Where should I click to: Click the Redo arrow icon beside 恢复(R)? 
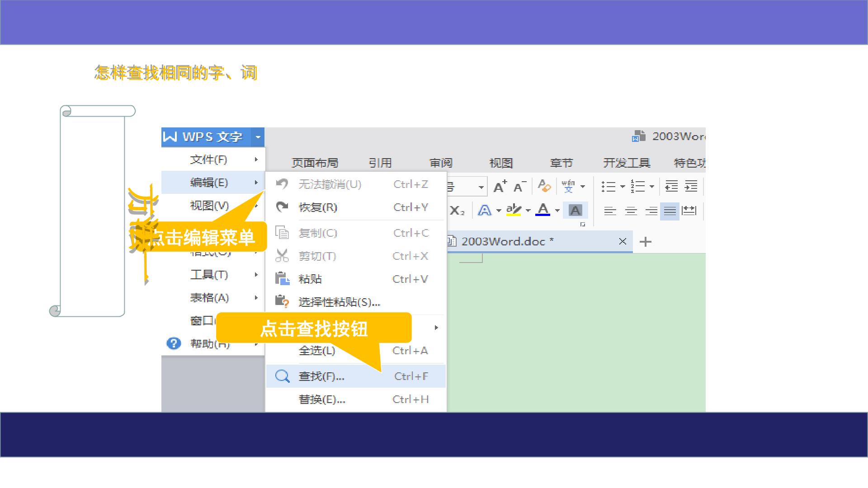282,207
